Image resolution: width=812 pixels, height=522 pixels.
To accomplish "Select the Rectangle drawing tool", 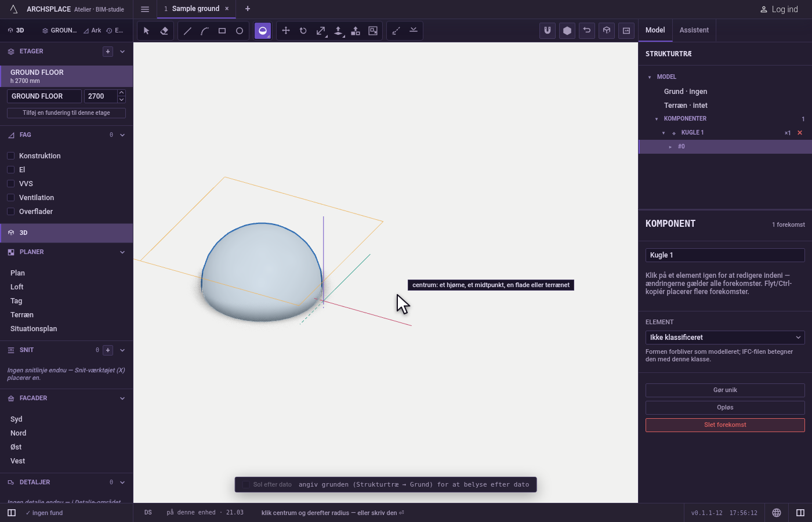I will (222, 31).
